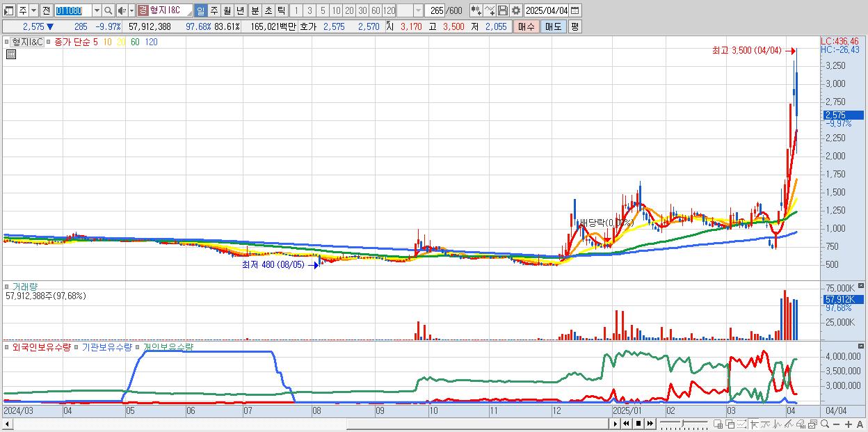The width and height of the screenshot is (868, 432).
Task: Click the 평 button at right
Action: pos(575,26)
